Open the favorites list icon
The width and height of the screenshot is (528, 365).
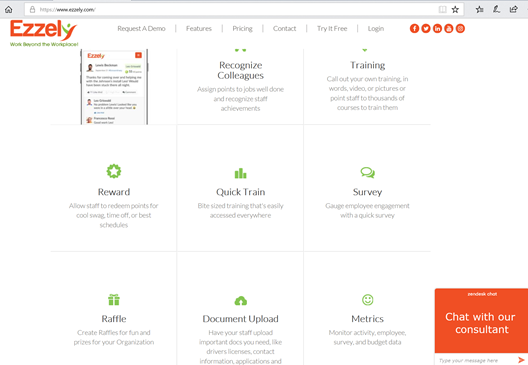[x=480, y=9]
